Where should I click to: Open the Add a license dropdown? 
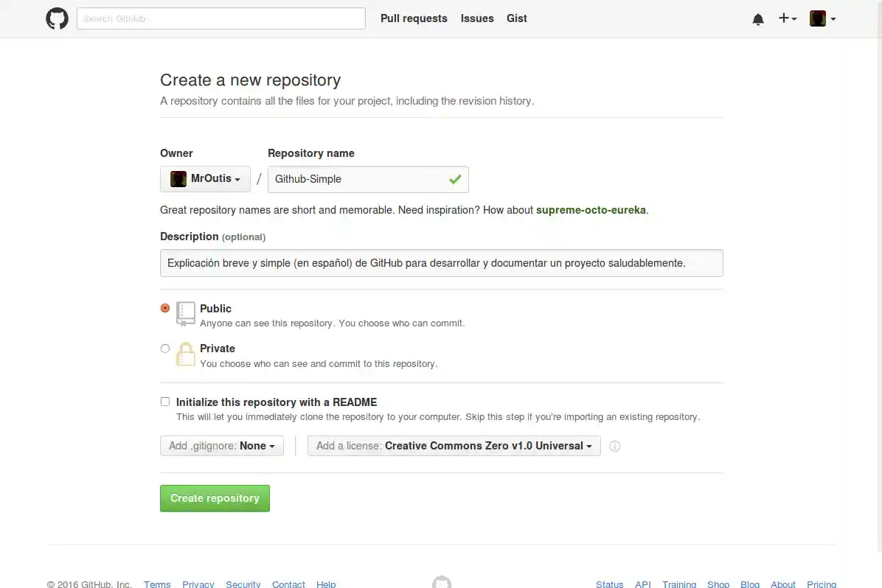[454, 446]
